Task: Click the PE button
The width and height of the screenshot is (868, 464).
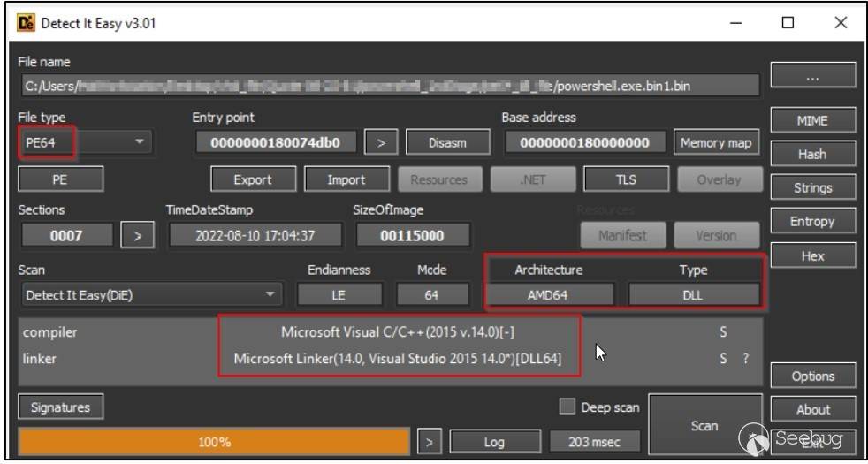Action: 61,179
